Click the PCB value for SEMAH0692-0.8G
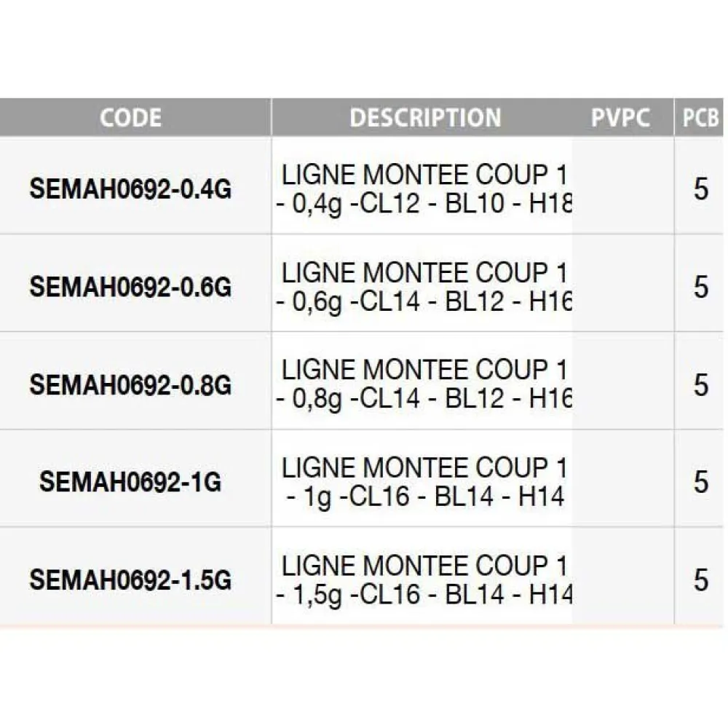The height and width of the screenshot is (728, 728). (x=700, y=384)
